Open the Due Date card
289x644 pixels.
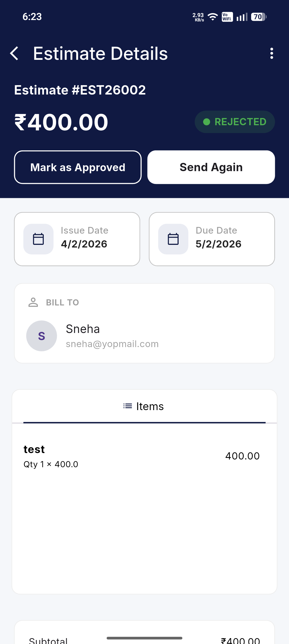pyautogui.click(x=212, y=239)
